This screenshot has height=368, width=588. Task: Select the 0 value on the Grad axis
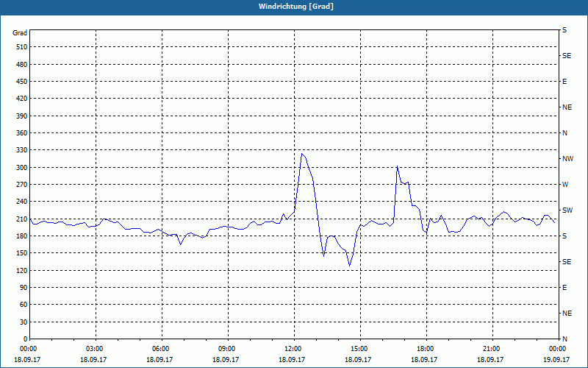26,339
